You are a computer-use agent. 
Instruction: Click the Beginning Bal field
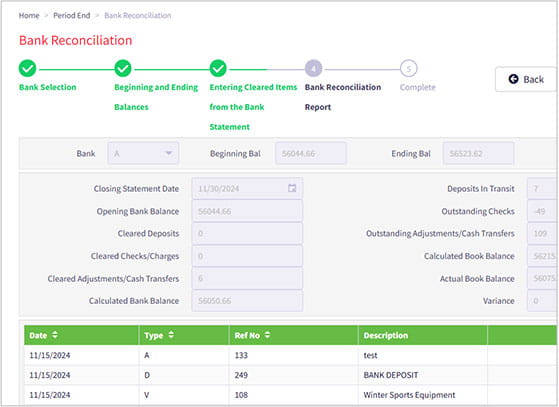pyautogui.click(x=311, y=153)
